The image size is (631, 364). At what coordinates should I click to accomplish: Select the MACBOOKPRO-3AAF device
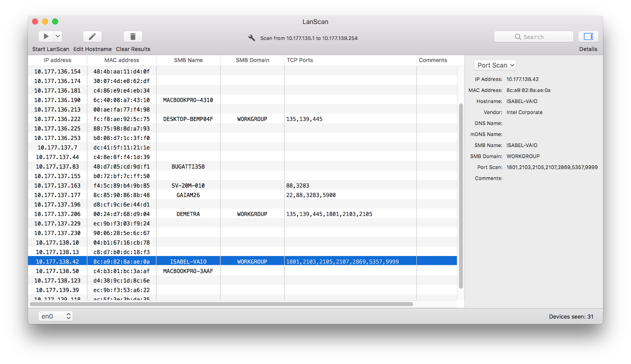(243, 271)
